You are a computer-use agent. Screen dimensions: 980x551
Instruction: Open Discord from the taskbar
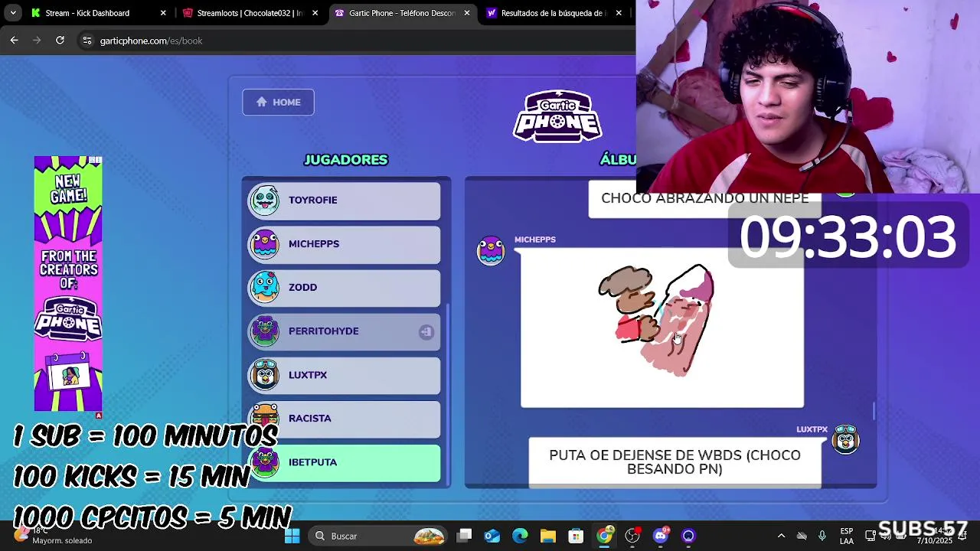pyautogui.click(x=661, y=536)
